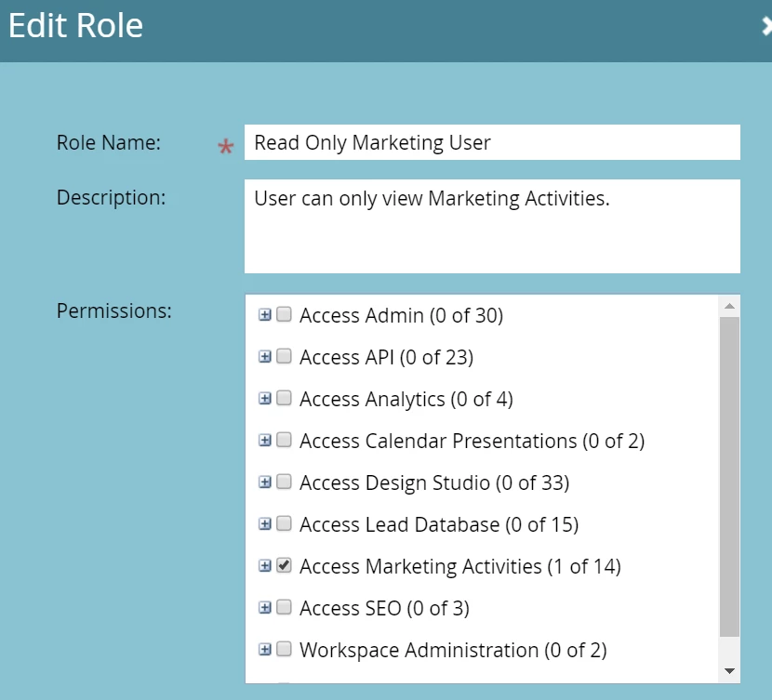This screenshot has height=700, width=772.
Task: Uncheck the Access Marketing Activities checkbox
Action: point(285,566)
